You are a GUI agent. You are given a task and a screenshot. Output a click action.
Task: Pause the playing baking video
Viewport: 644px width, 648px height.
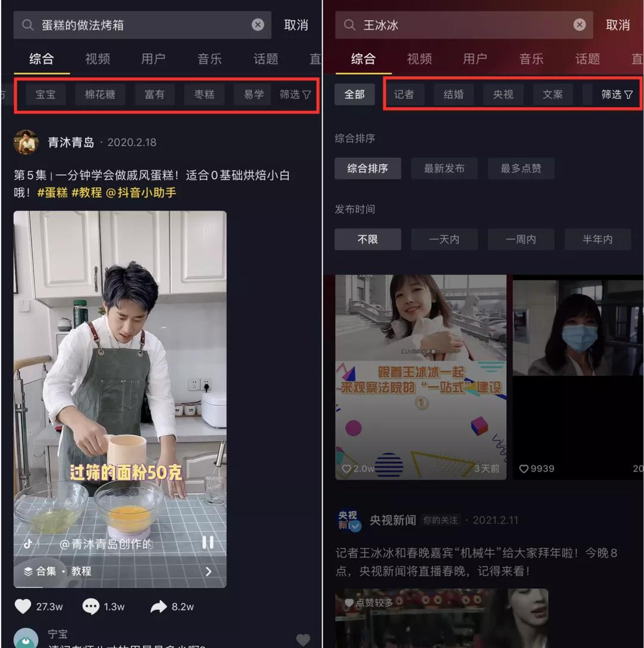point(208,542)
